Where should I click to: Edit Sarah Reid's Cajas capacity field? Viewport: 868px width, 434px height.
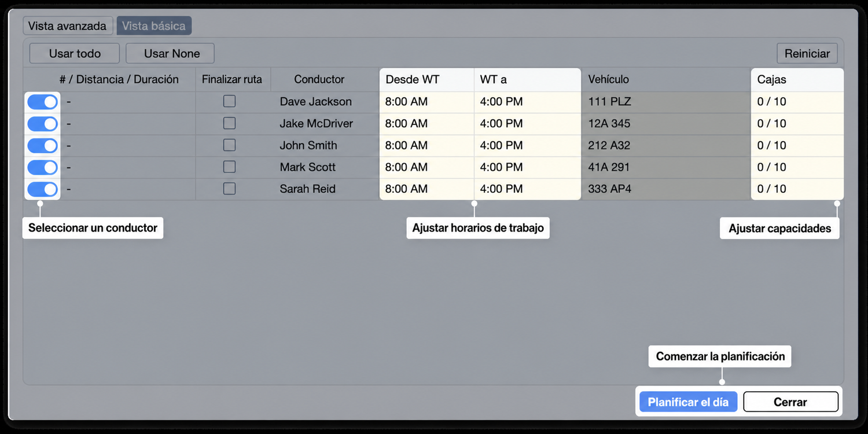tap(797, 189)
